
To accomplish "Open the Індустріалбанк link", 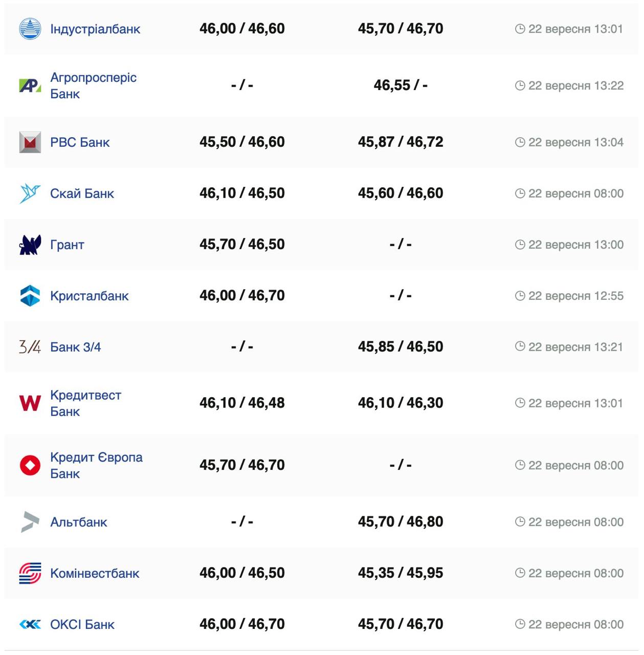I will (x=95, y=29).
